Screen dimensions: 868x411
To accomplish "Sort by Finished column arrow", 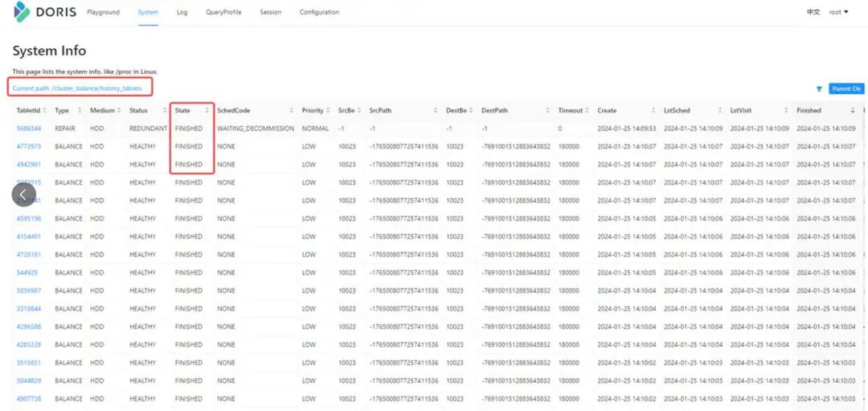I will pyautogui.click(x=853, y=111).
